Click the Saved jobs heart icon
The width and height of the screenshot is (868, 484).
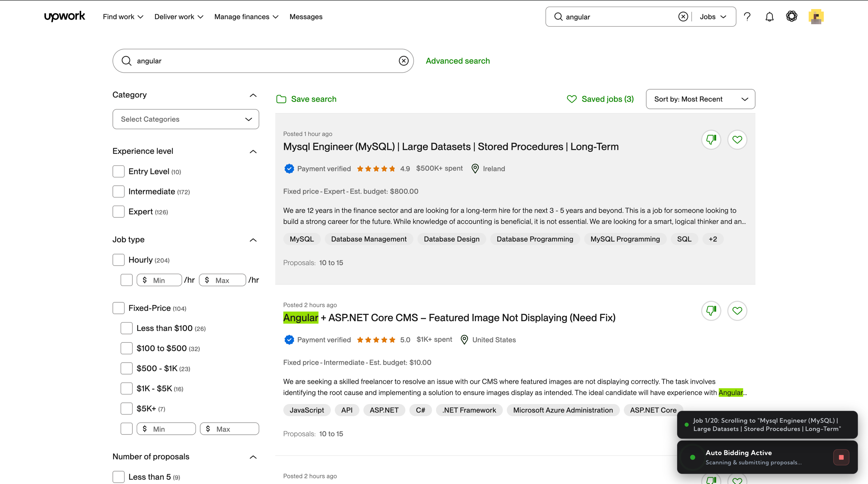[571, 99]
